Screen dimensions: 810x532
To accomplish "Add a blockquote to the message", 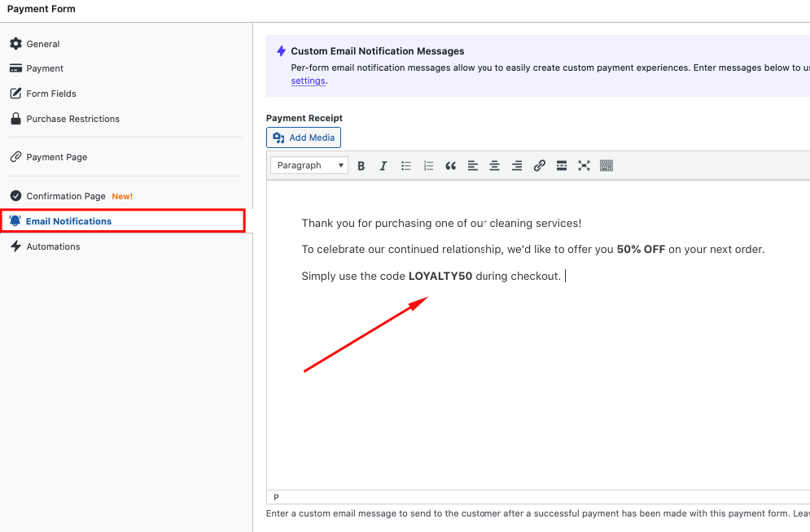I will [450, 165].
